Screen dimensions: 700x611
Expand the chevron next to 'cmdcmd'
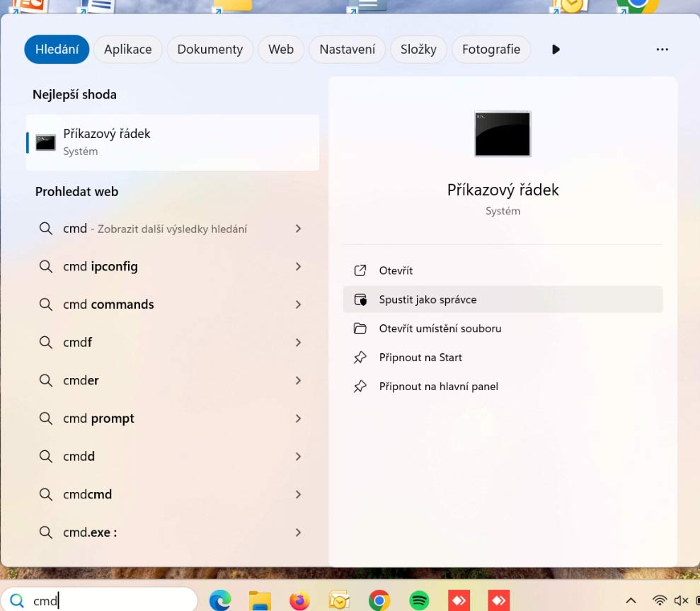tap(298, 494)
